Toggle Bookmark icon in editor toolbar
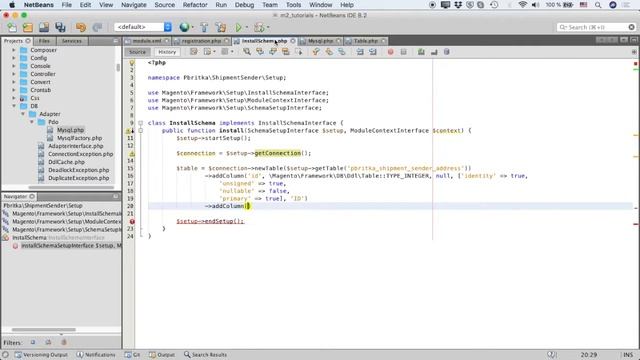 342,52
